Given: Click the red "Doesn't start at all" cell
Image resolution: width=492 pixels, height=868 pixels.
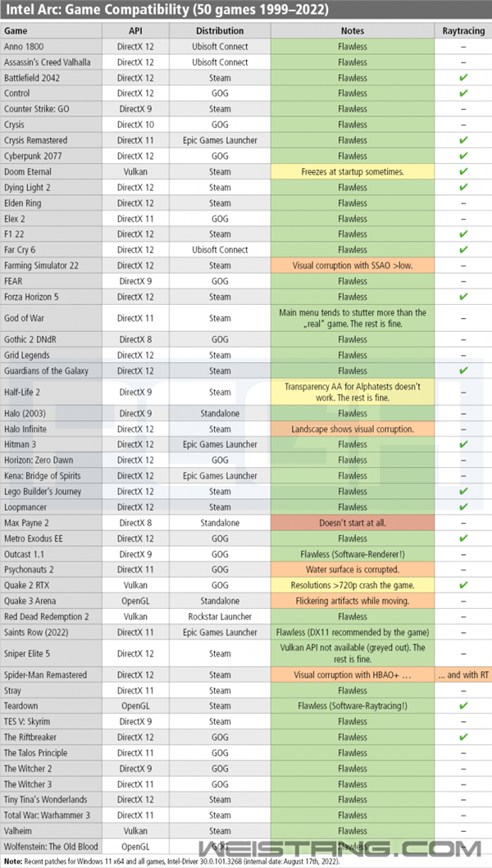Looking at the screenshot, I should [x=353, y=523].
